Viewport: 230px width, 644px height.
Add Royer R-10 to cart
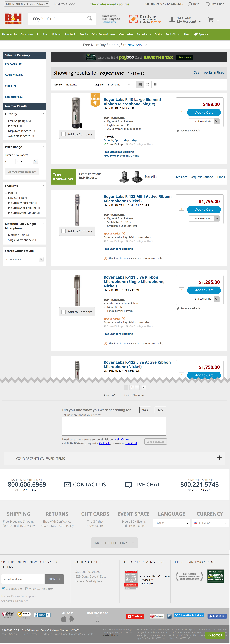pyautogui.click(x=204, y=113)
